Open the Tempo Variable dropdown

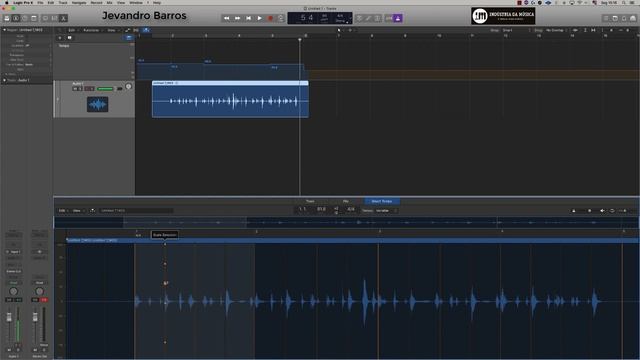pos(387,211)
